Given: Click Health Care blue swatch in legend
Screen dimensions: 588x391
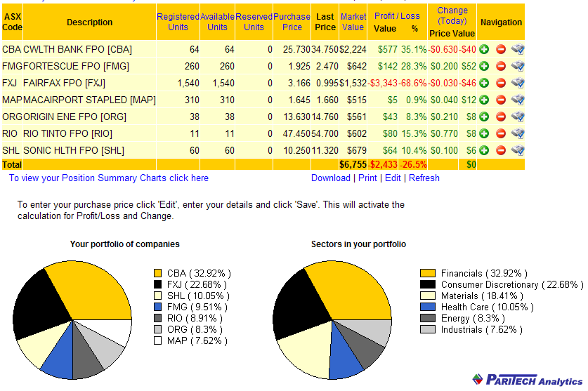Looking at the screenshot, I should click(428, 307).
